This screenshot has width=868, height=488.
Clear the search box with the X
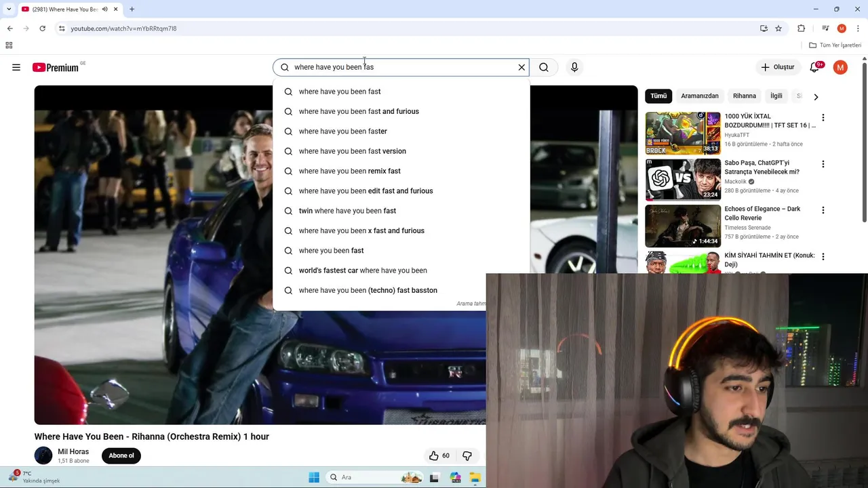coord(521,67)
